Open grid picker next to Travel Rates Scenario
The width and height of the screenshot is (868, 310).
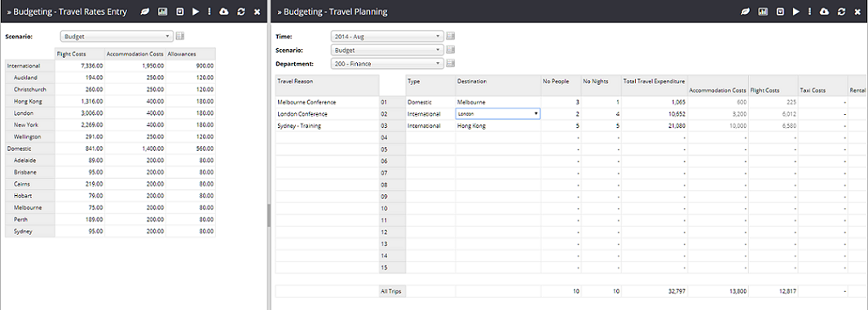click(180, 36)
